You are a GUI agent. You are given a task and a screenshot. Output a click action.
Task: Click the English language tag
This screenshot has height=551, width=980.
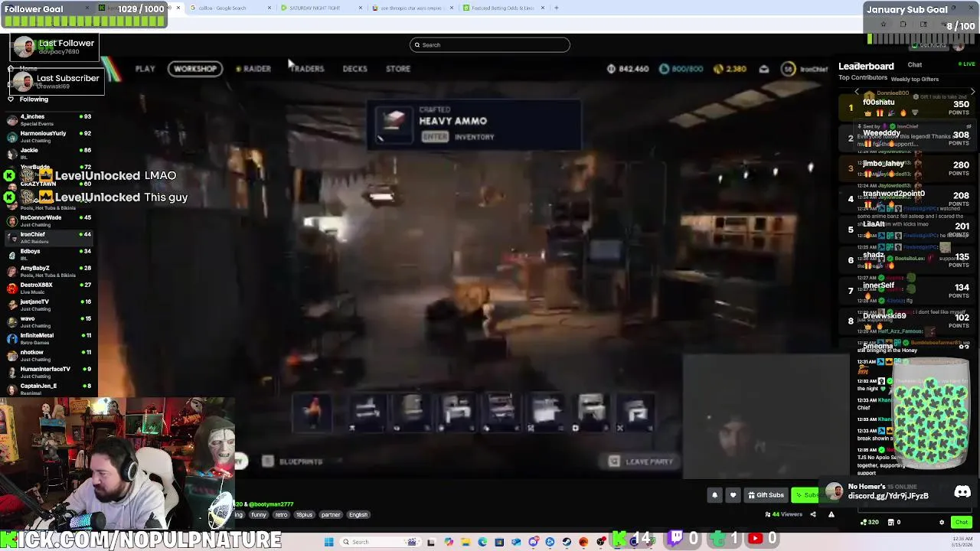(x=358, y=515)
